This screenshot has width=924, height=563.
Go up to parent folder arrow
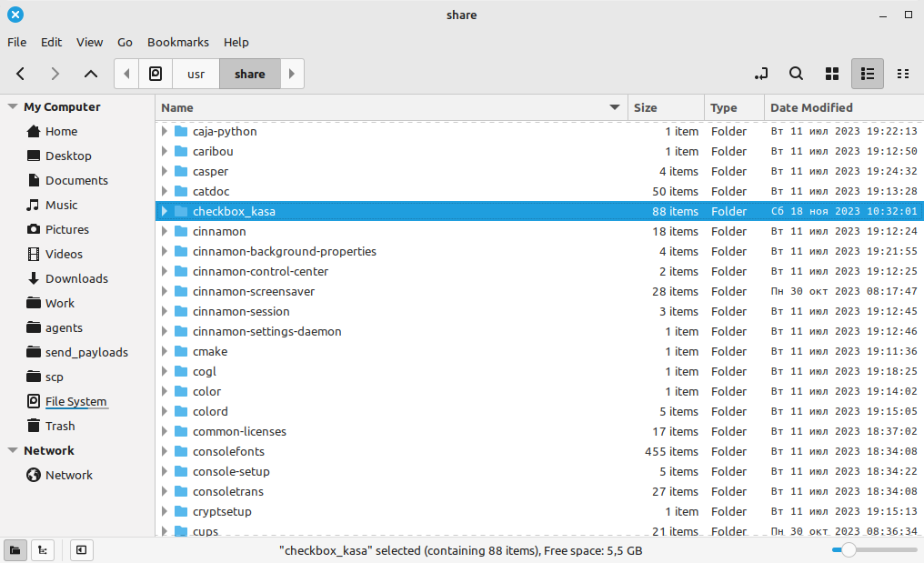[90, 74]
